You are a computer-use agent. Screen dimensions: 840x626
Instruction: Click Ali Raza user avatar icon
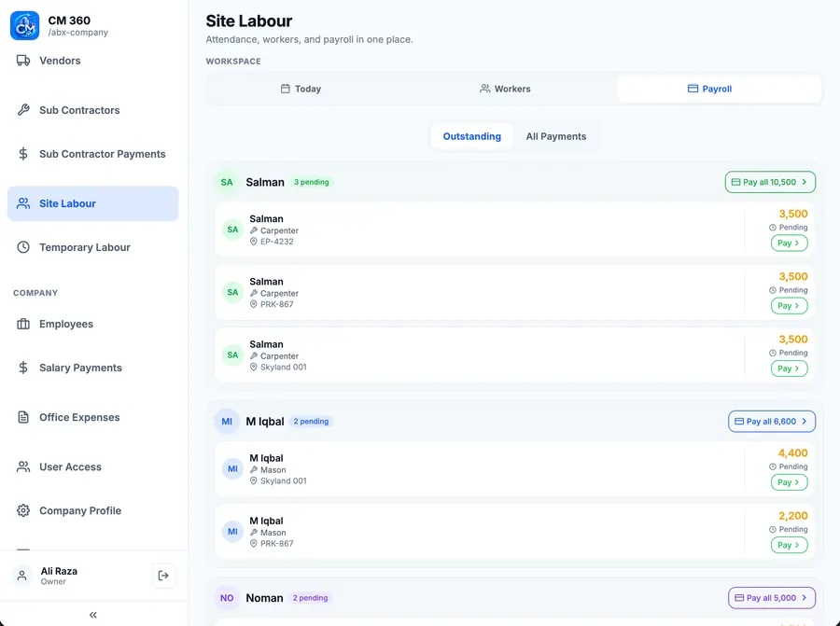click(x=22, y=576)
